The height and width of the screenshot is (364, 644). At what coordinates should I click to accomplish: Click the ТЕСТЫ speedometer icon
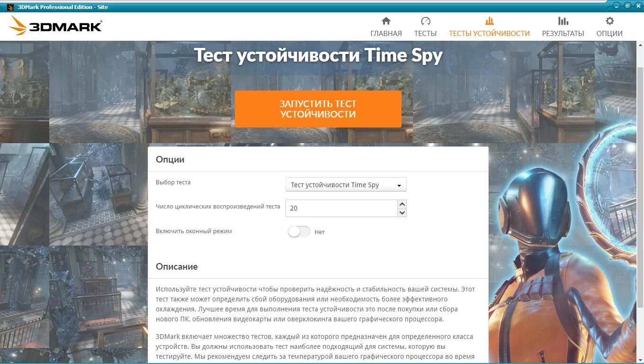coord(425,21)
